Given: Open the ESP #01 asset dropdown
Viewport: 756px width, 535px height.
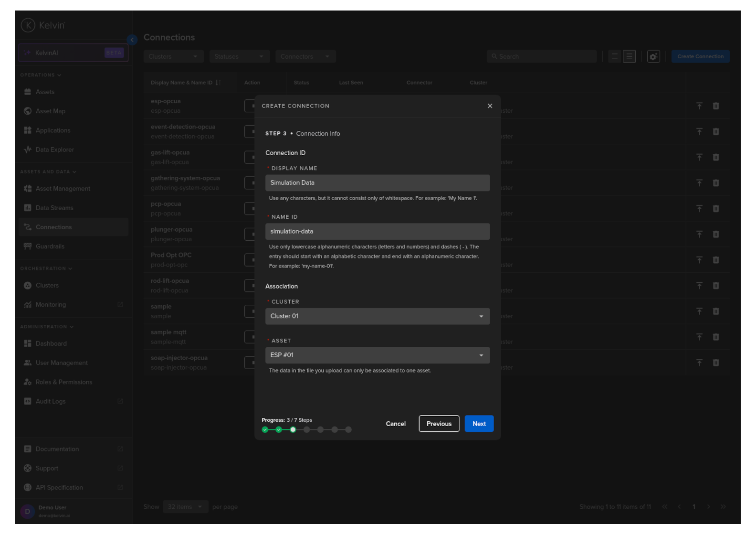Looking at the screenshot, I should [377, 355].
